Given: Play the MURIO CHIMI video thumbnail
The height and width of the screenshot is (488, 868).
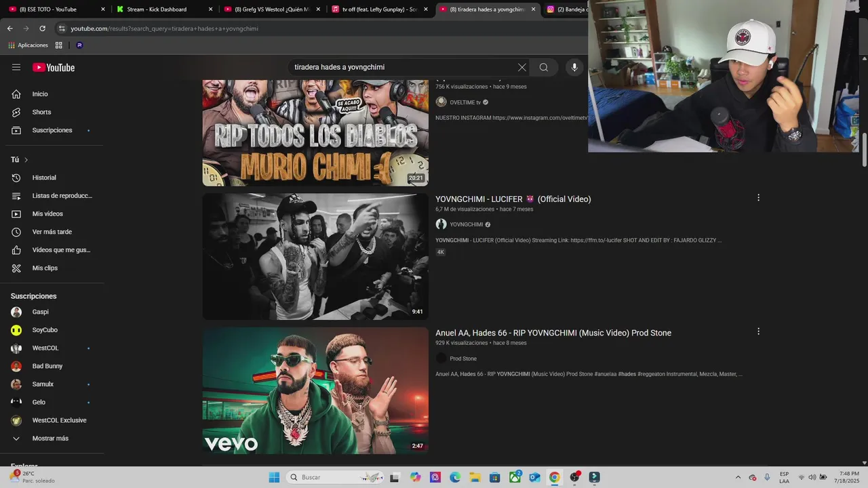Looking at the screenshot, I should [x=315, y=133].
